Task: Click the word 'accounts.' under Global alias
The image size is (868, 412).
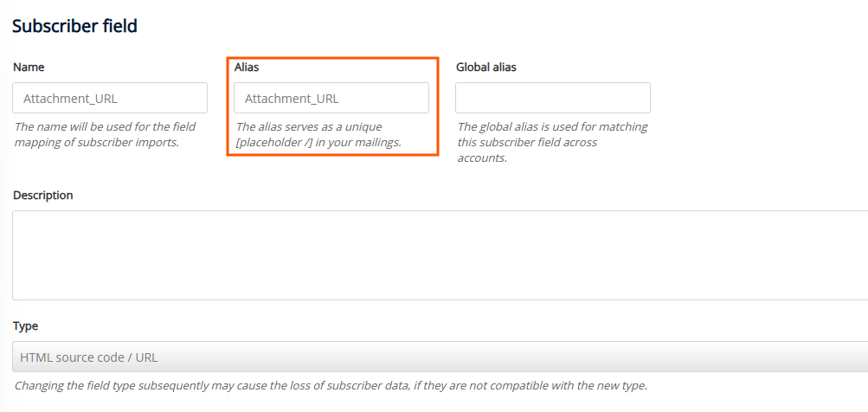Action: [482, 158]
